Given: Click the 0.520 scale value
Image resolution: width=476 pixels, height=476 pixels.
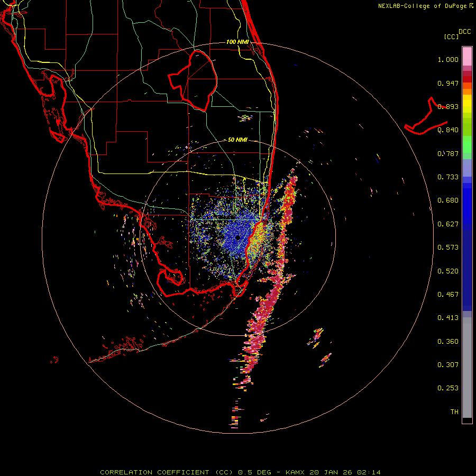Looking at the screenshot, I should pyautogui.click(x=448, y=271).
